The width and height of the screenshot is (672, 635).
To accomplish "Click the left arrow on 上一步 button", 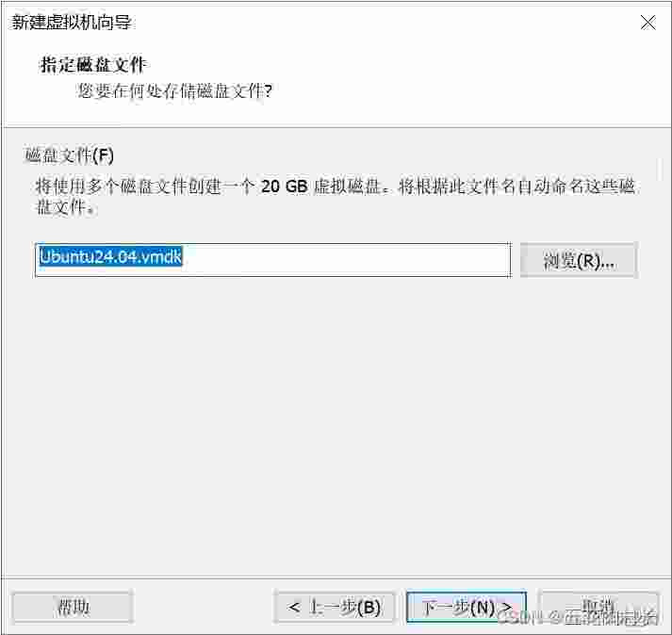I will point(294,607).
